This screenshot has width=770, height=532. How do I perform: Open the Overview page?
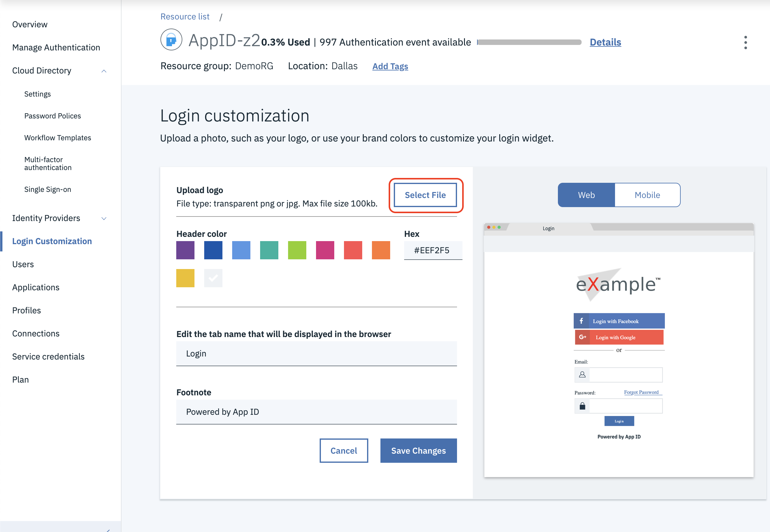click(x=30, y=24)
